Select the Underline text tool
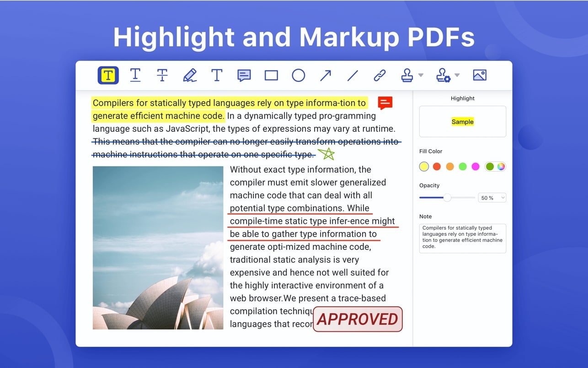This screenshot has height=368, width=588. (135, 75)
